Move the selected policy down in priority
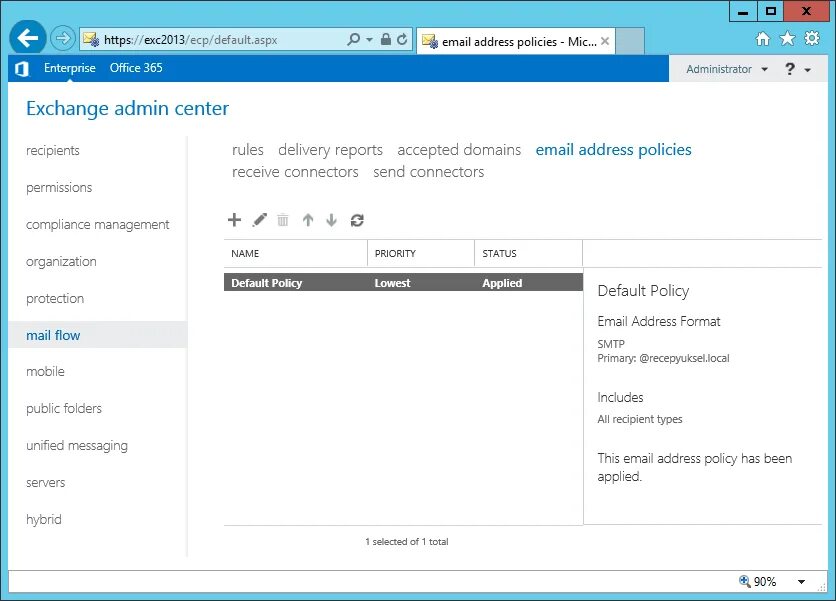 (331, 220)
